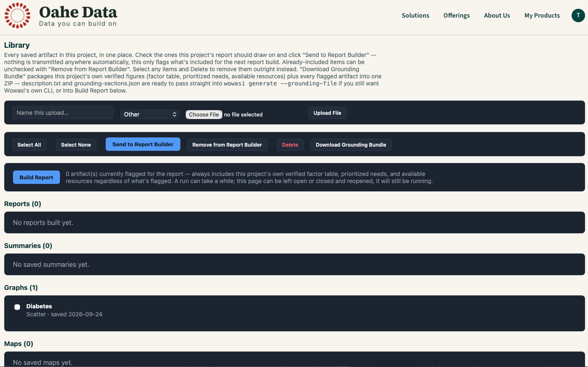Image resolution: width=588 pixels, height=367 pixels.
Task: Click the Choose File button
Action: [204, 114]
